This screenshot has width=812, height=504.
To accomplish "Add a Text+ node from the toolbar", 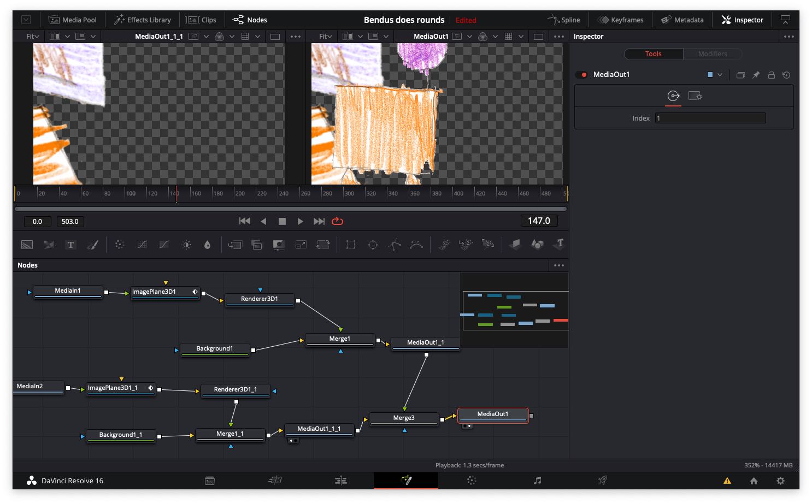I will (70, 245).
